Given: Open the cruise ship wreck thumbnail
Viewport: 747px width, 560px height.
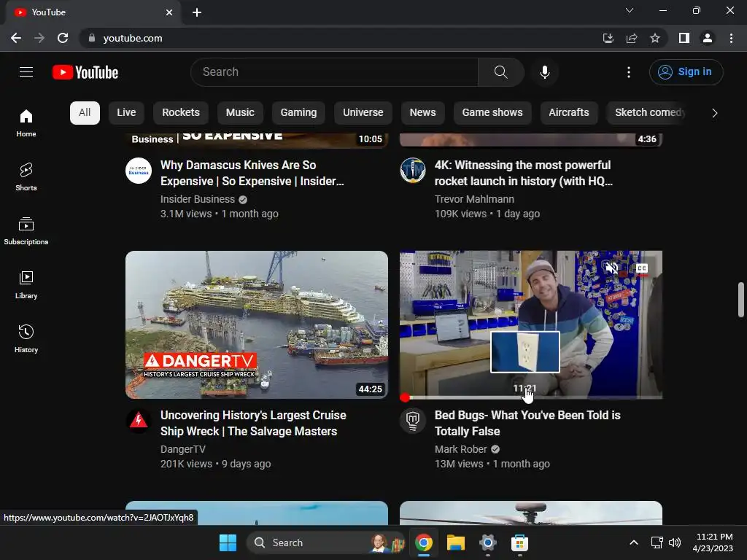Looking at the screenshot, I should 257,324.
